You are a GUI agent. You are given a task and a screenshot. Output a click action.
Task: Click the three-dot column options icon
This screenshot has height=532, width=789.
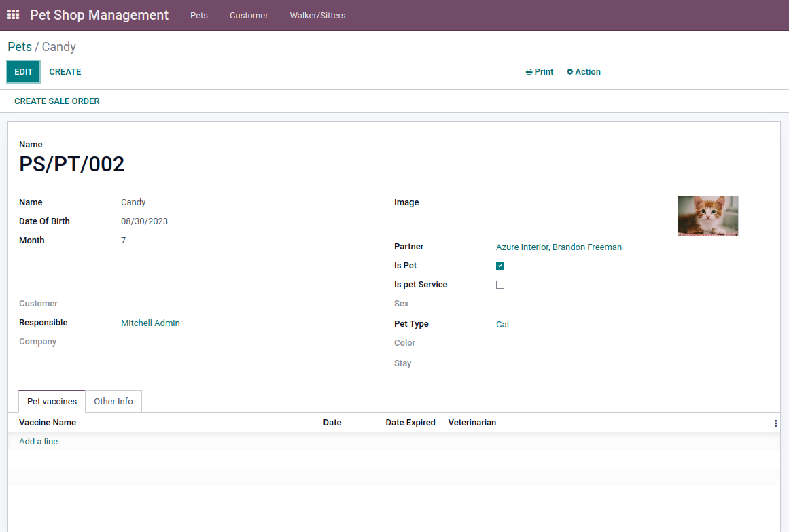pyautogui.click(x=775, y=423)
